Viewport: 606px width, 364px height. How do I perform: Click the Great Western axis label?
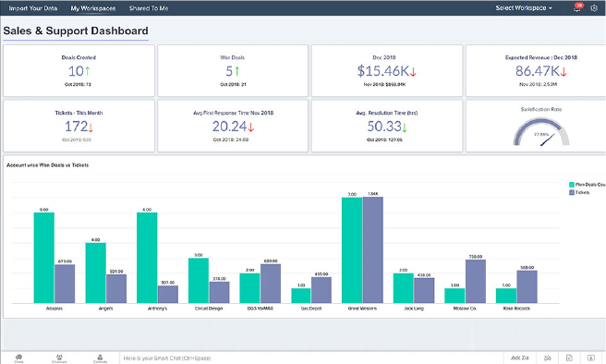362,309
